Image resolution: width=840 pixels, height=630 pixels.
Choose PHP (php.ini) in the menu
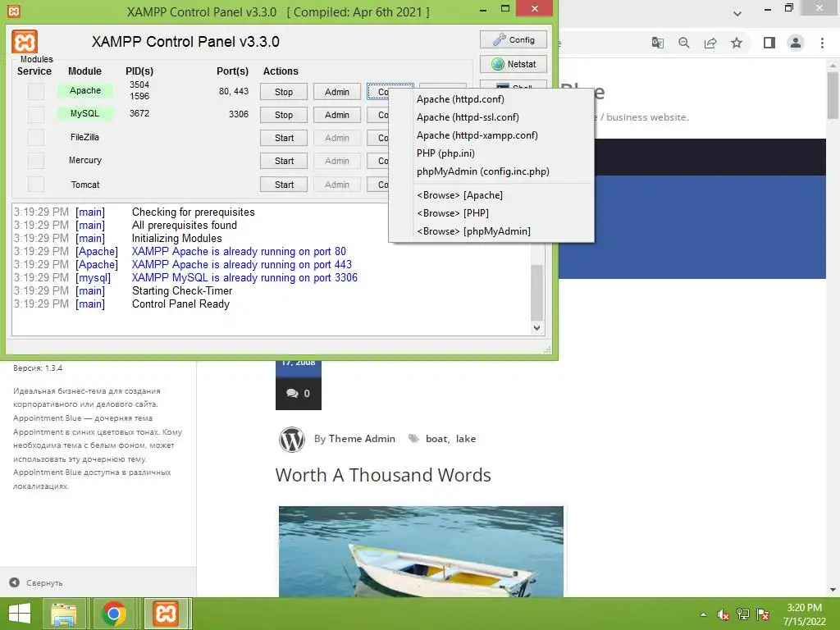(491, 153)
